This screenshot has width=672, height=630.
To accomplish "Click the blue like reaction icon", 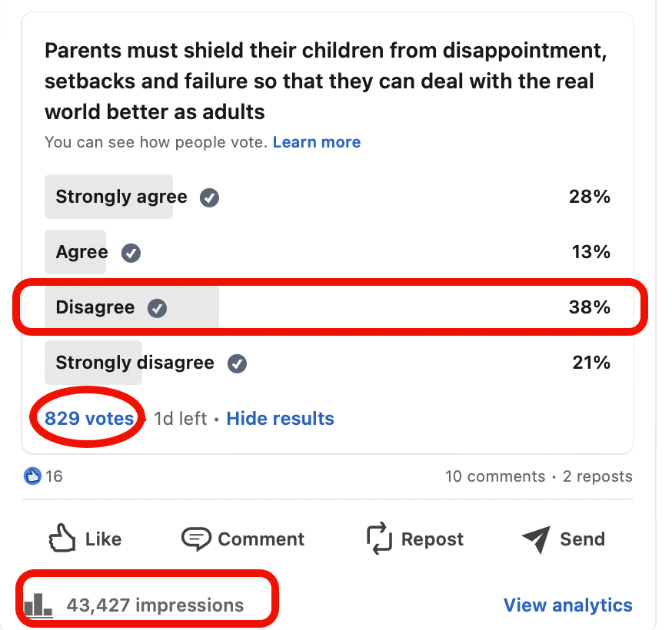I will [x=33, y=476].
